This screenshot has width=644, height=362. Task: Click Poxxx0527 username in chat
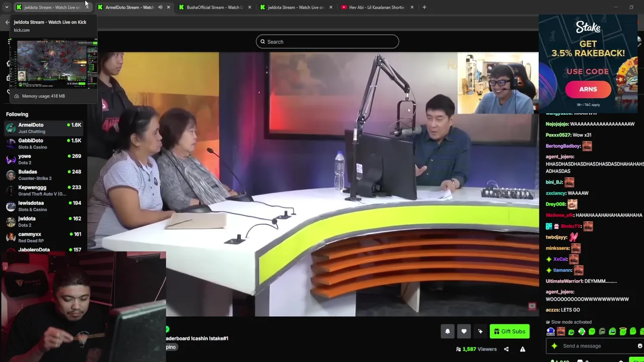(x=558, y=135)
